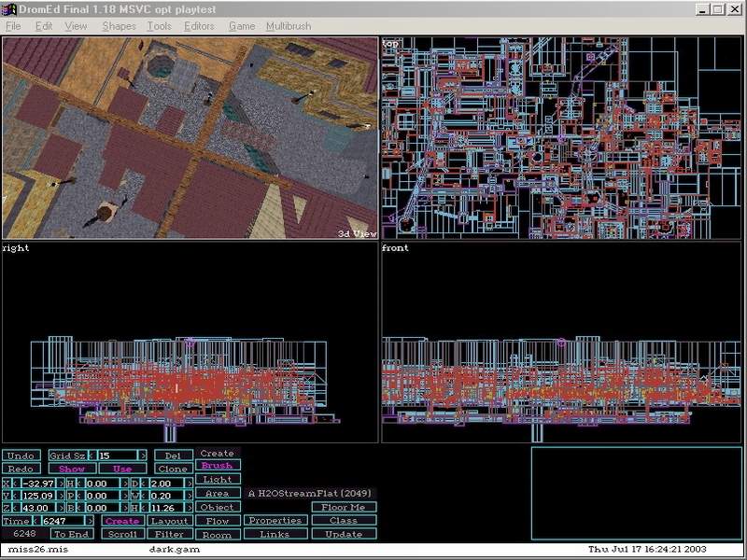Select the Room creation mode

point(218,535)
